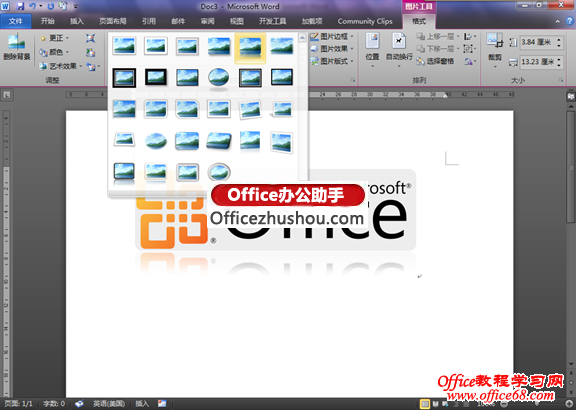Switch to the 开始 Home tab
Screen dimensions: 576x410
pos(47,21)
